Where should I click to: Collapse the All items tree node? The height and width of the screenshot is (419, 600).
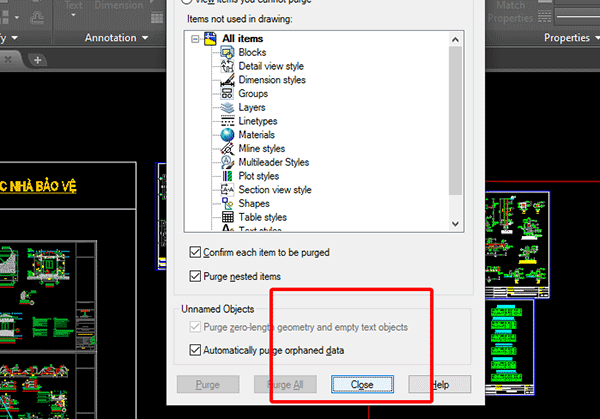click(195, 39)
